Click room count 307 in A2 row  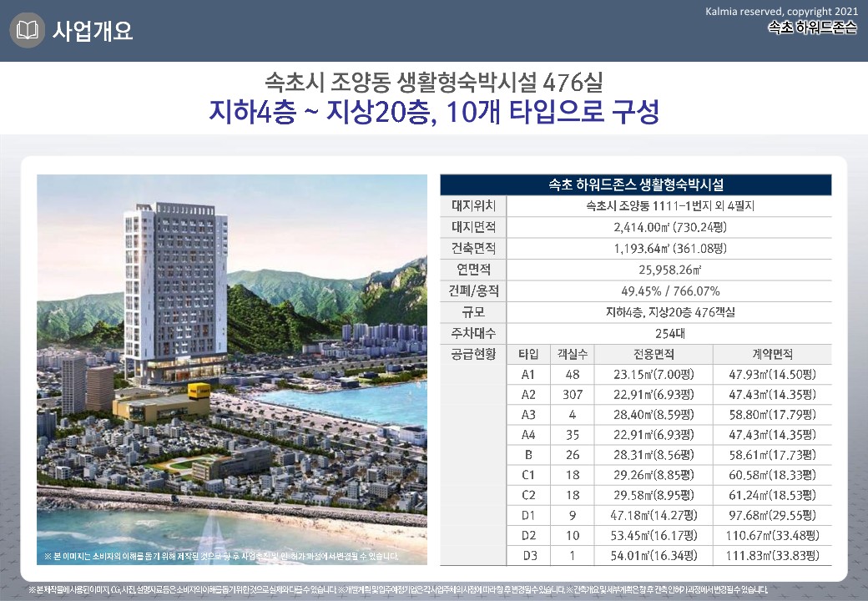pos(573,395)
